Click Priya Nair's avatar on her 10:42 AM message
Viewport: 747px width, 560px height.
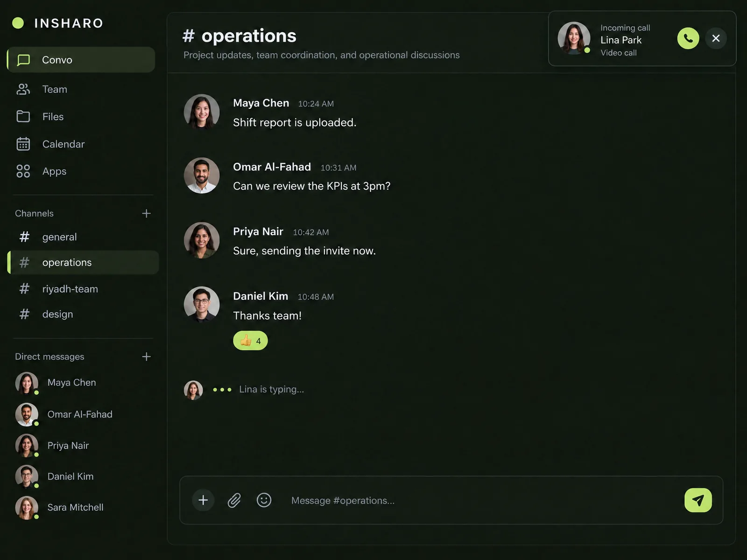click(202, 240)
